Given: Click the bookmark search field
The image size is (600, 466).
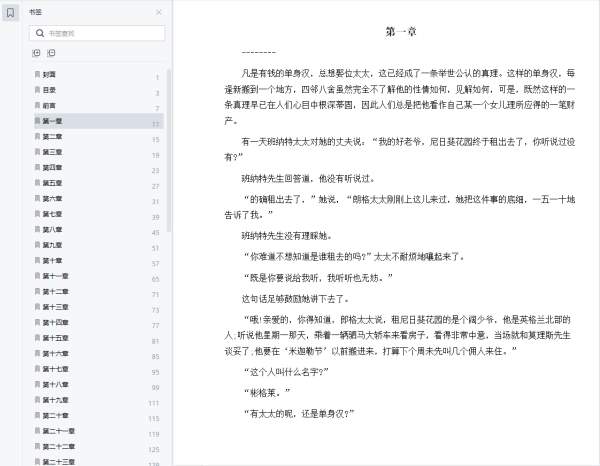Looking at the screenshot, I should (97, 33).
